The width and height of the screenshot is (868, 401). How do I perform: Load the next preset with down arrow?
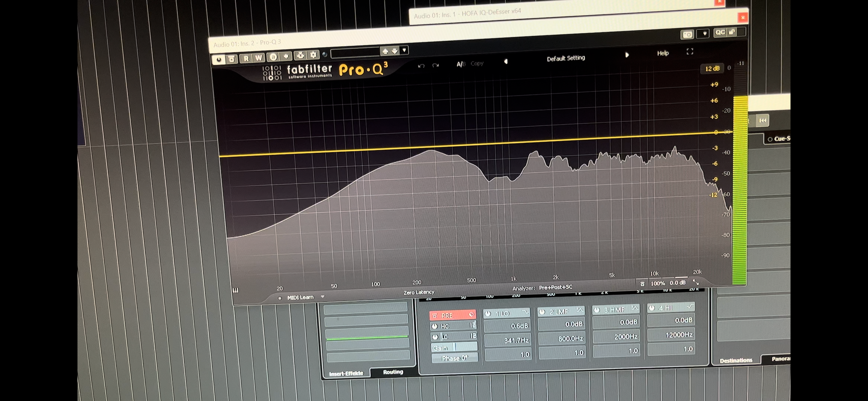click(395, 51)
